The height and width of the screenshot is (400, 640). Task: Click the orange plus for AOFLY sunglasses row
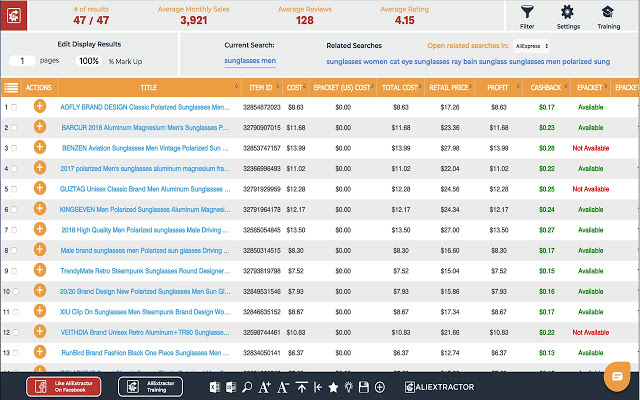(40, 105)
